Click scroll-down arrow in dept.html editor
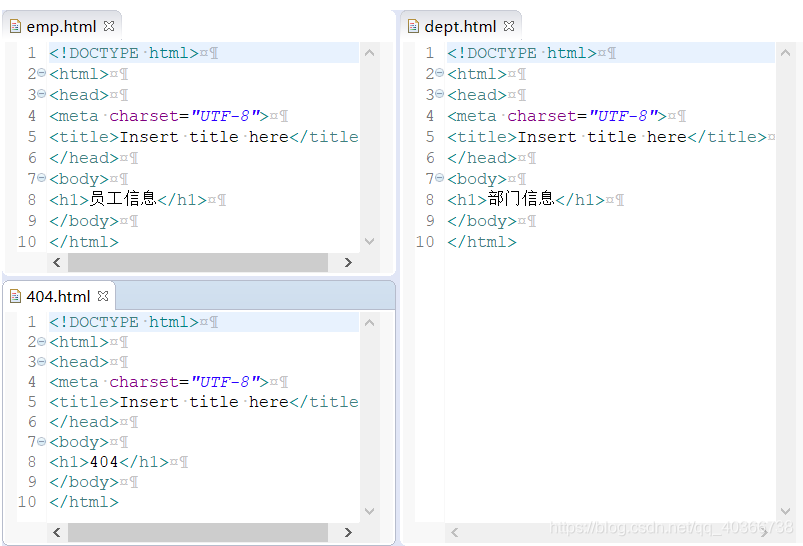The height and width of the screenshot is (546, 803). pyautogui.click(x=785, y=511)
